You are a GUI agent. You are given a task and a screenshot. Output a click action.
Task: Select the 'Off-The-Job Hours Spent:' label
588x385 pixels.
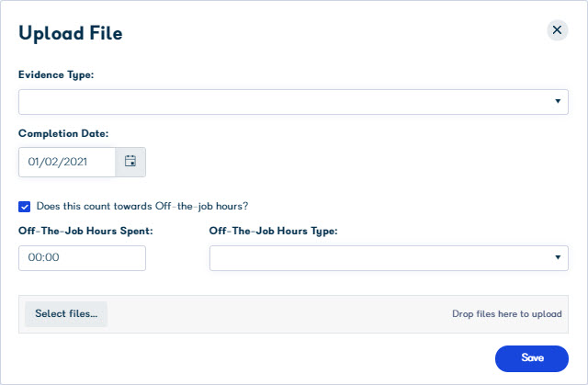tap(85, 231)
